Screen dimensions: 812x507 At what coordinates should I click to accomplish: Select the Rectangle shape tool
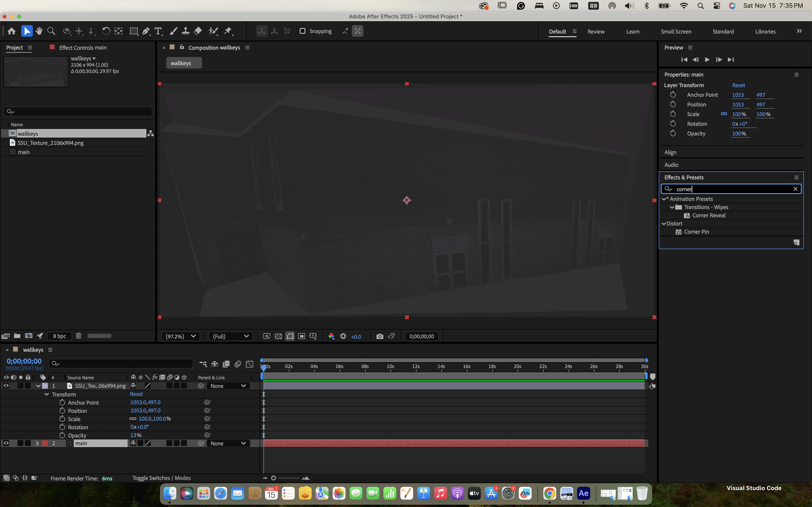[x=134, y=31]
